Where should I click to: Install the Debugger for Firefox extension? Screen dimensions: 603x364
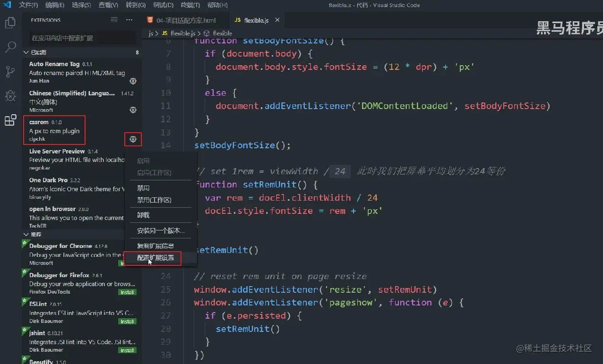[127, 292]
